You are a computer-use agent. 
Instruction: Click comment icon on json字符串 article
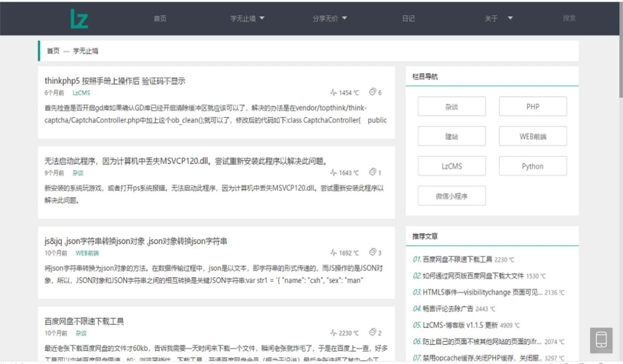[x=373, y=253]
